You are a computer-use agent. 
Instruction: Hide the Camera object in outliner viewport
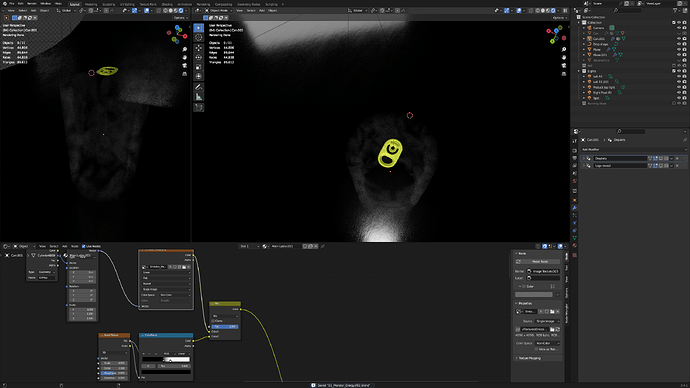click(x=679, y=28)
